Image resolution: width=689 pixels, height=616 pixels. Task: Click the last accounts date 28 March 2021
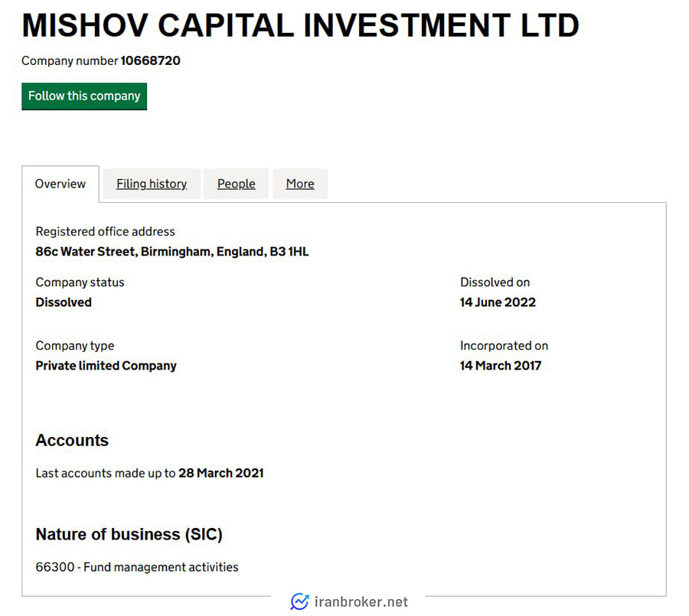(x=221, y=473)
